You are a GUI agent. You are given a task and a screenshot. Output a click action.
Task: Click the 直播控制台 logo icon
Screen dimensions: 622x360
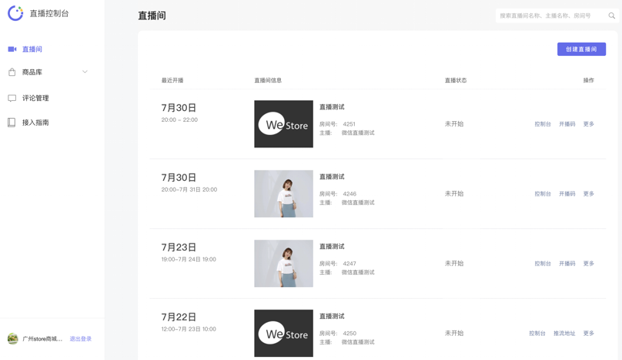[15, 13]
